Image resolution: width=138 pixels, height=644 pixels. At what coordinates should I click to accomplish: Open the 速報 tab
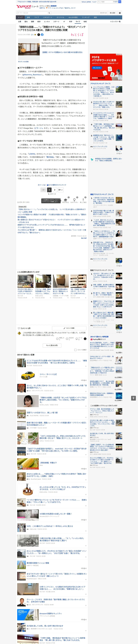(28, 17)
